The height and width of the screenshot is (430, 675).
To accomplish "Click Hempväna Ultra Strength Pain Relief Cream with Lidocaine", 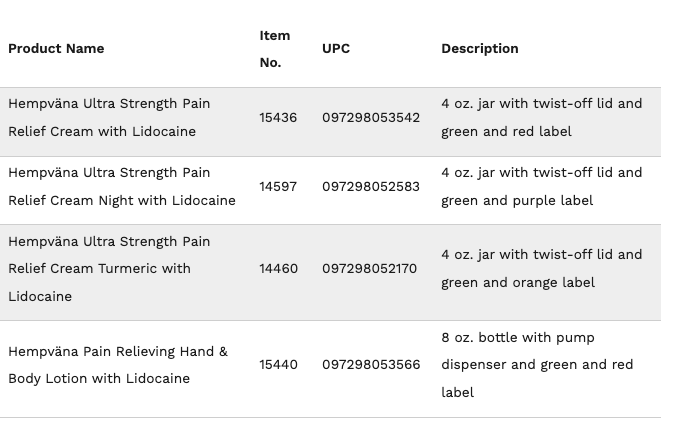I will [109, 118].
